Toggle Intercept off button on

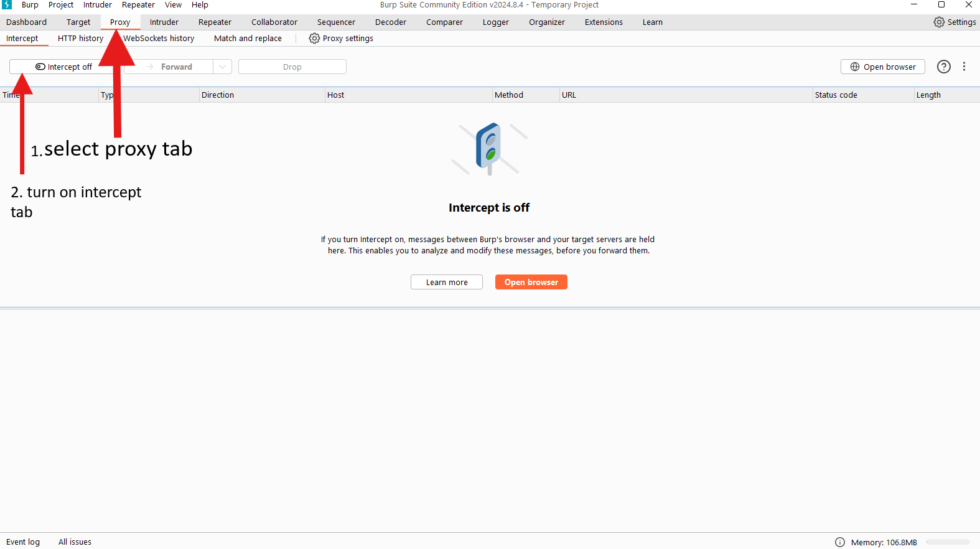[63, 67]
